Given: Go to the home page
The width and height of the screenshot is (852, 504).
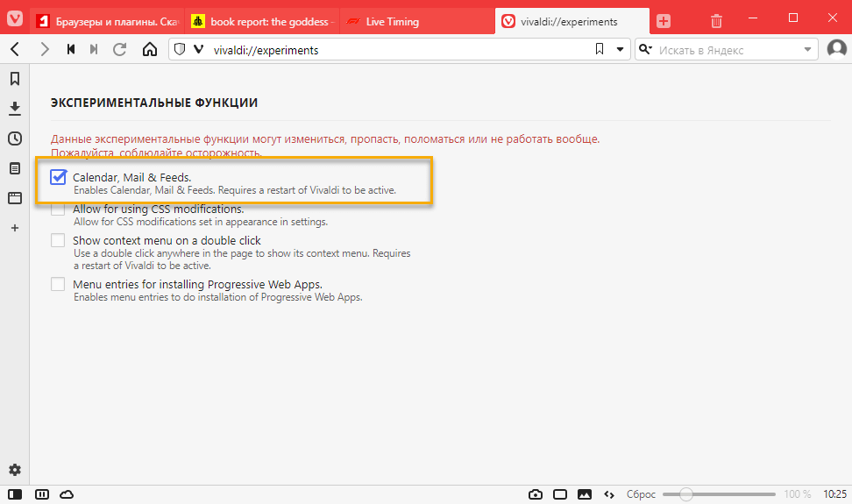Looking at the screenshot, I should (149, 49).
